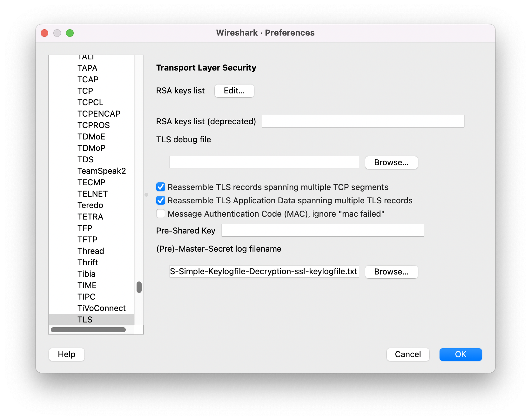Open Help for preferences
This screenshot has height=420, width=531.
[x=67, y=355]
